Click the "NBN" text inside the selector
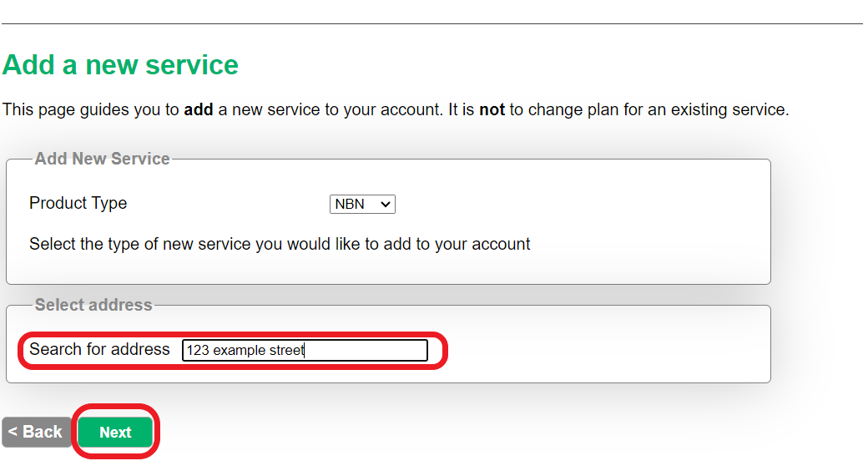 click(x=350, y=205)
